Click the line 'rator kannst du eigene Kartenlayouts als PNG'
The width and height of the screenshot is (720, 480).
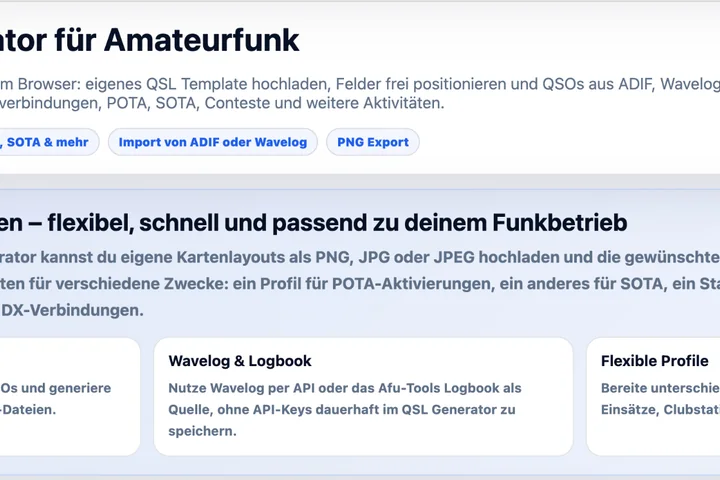360,257
